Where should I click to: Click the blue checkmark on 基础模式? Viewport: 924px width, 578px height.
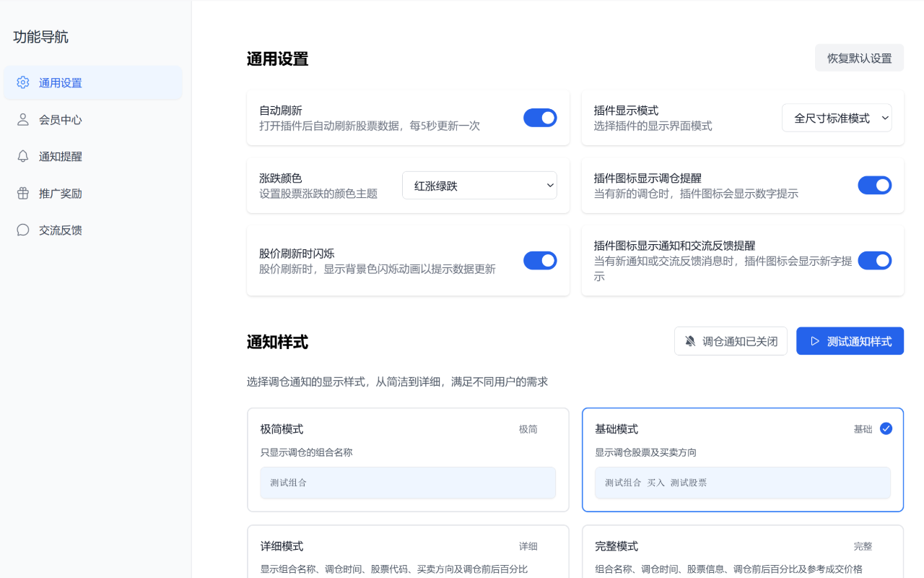[886, 428]
